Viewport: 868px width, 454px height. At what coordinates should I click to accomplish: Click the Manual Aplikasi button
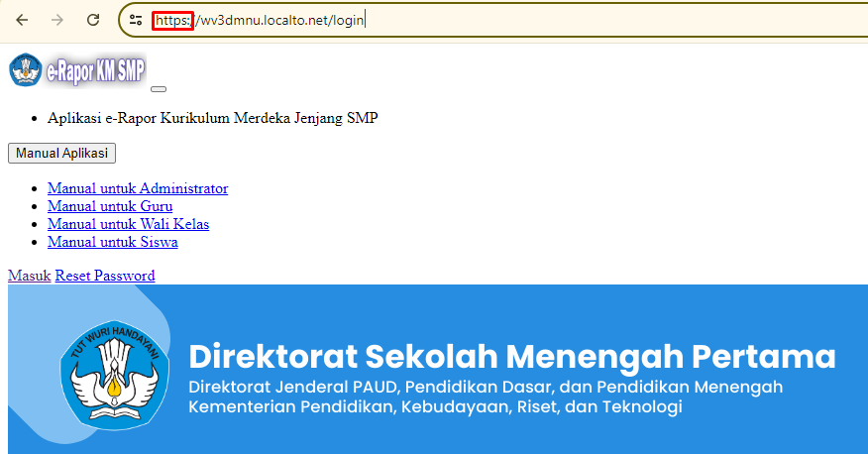tap(62, 154)
